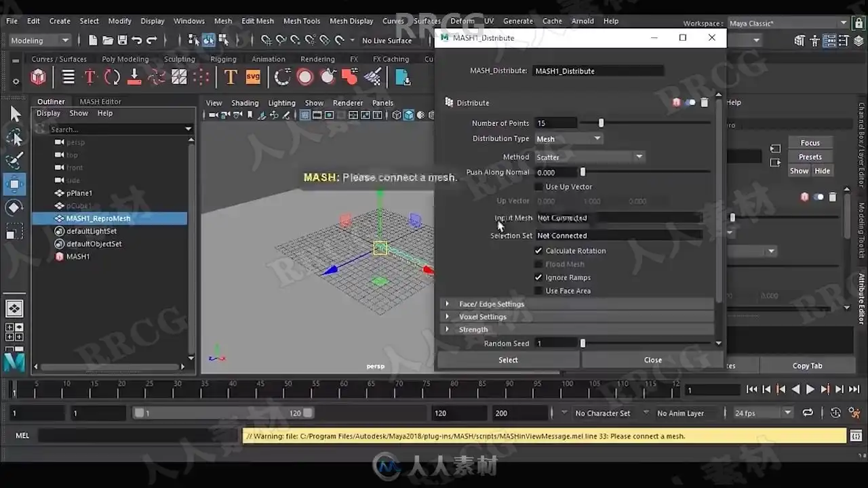Open a scene with the folder icon
Image resolution: width=868 pixels, height=488 pixels.
(108, 41)
